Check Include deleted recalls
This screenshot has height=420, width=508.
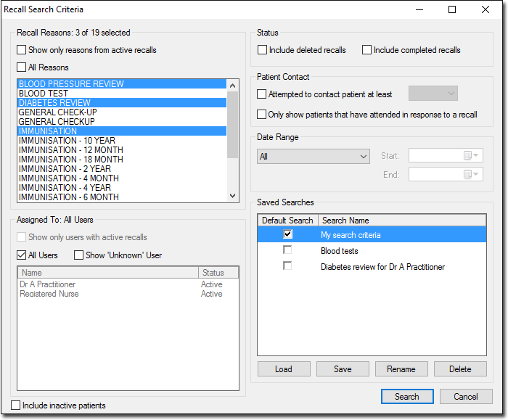263,50
